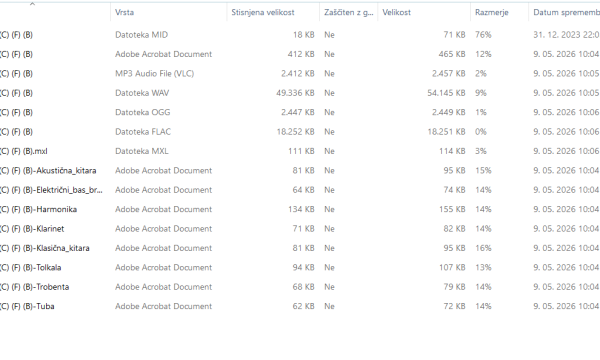This screenshot has width=600, height=360.
Task: Select the (C) (F) (B).mxl file name
Action: [24, 151]
